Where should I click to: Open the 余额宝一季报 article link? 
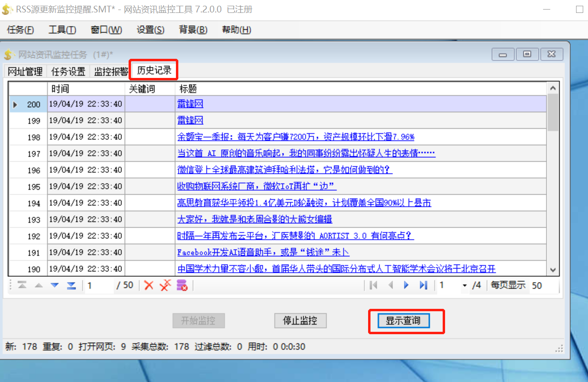(x=296, y=137)
